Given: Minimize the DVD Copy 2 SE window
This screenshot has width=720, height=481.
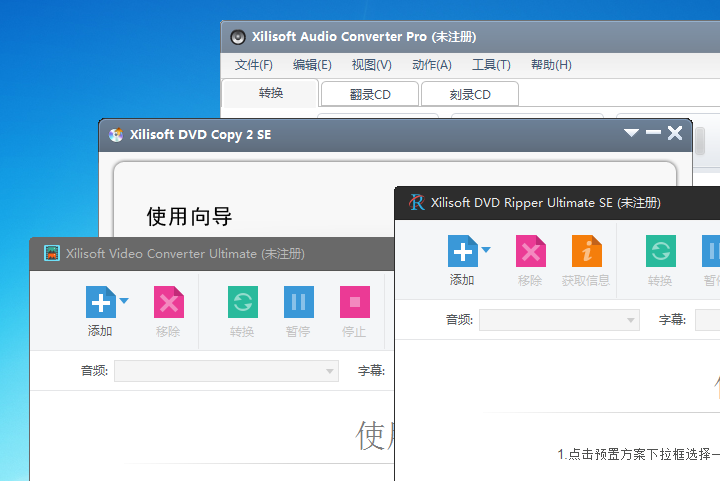Looking at the screenshot, I should click(653, 133).
